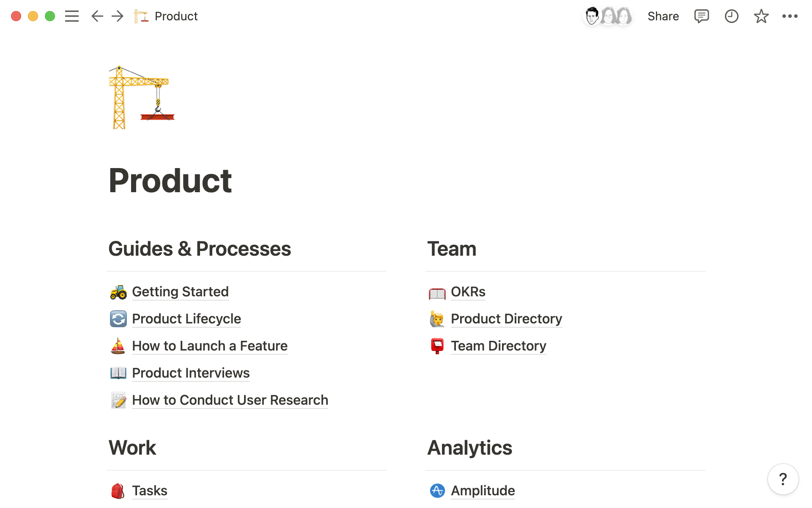
Task: Click the comment bubble icon
Action: click(700, 16)
